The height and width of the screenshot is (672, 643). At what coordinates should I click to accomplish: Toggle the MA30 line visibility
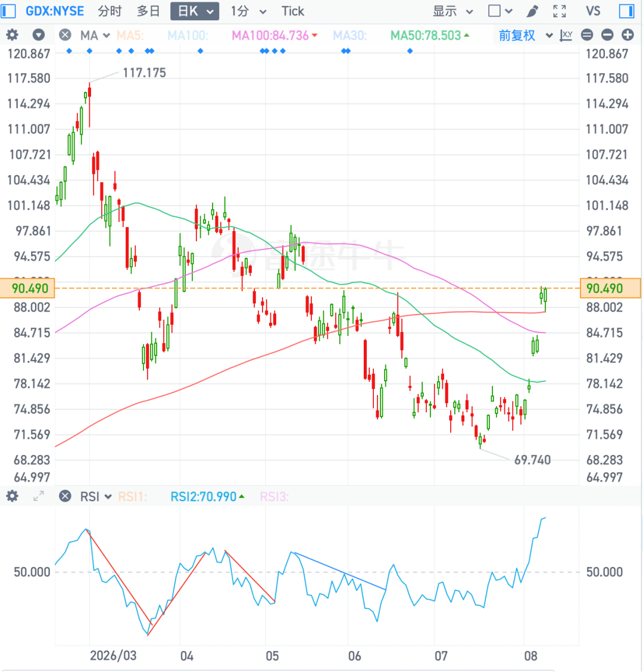[349, 35]
